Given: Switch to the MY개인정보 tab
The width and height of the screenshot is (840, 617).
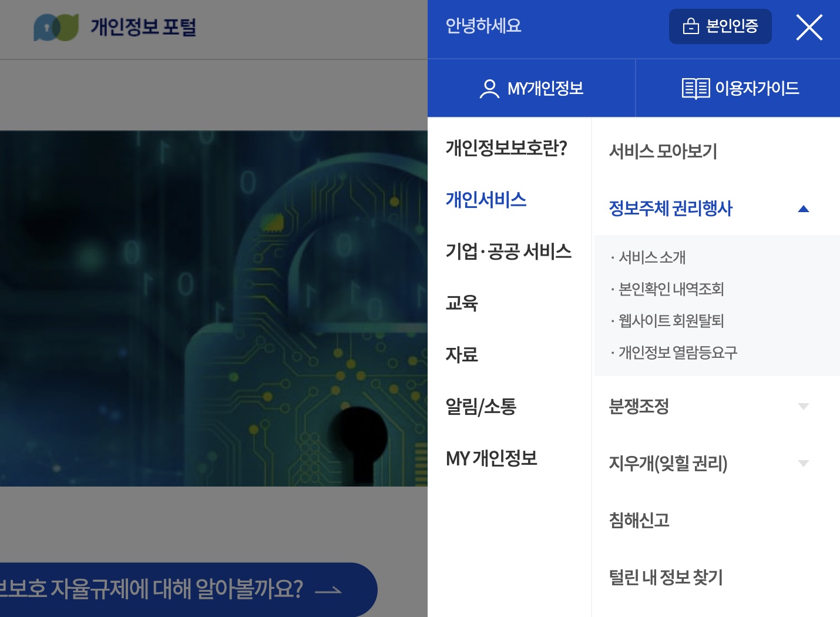Looking at the screenshot, I should (x=532, y=88).
